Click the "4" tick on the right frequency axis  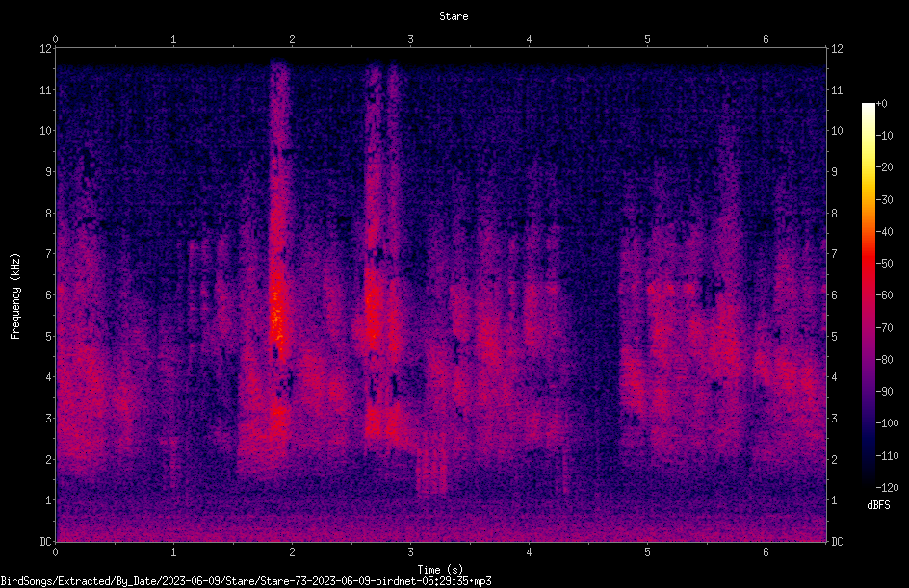click(834, 377)
